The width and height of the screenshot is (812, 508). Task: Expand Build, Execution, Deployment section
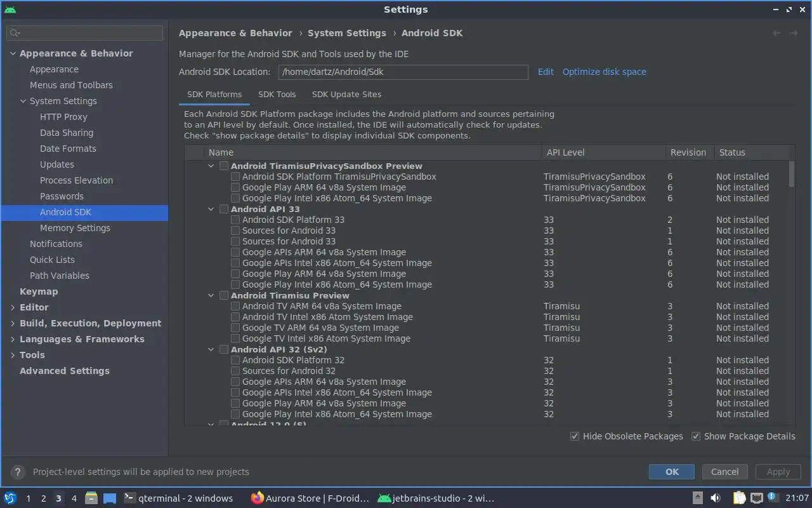(13, 323)
